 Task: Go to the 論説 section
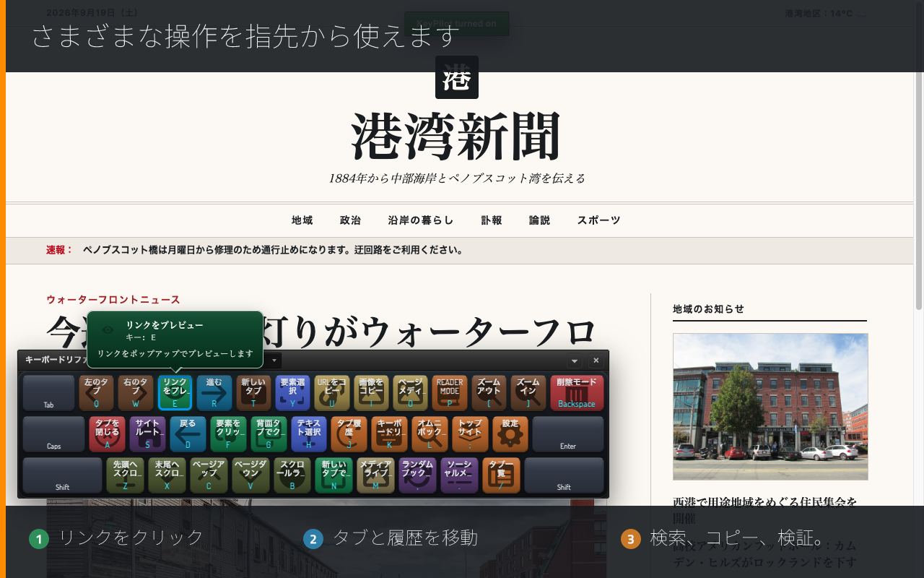539,220
